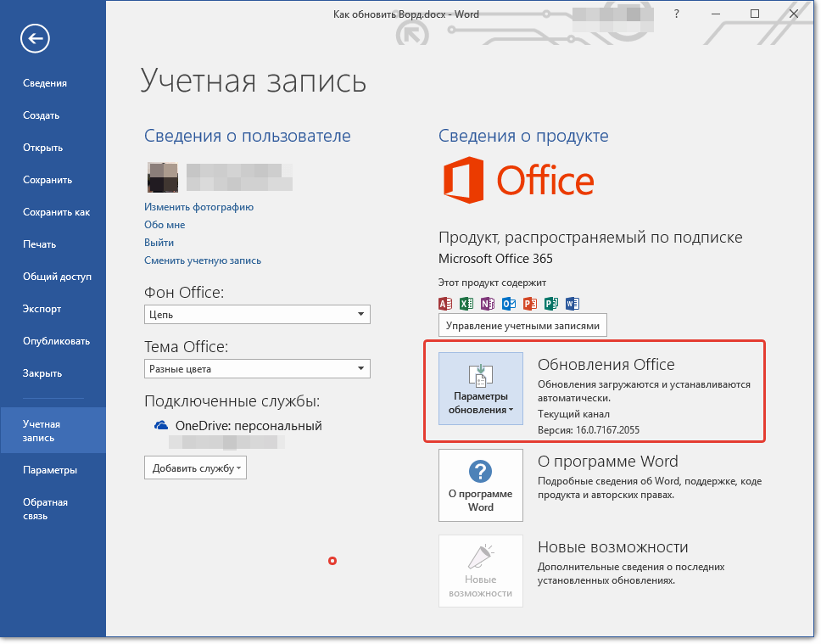Click the Выйти link
821x644 pixels.
tap(159, 243)
